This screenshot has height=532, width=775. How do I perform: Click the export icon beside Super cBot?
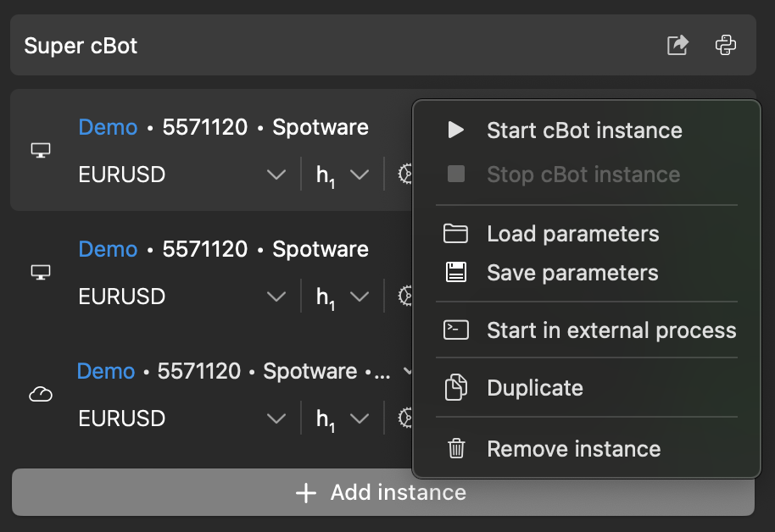click(677, 45)
